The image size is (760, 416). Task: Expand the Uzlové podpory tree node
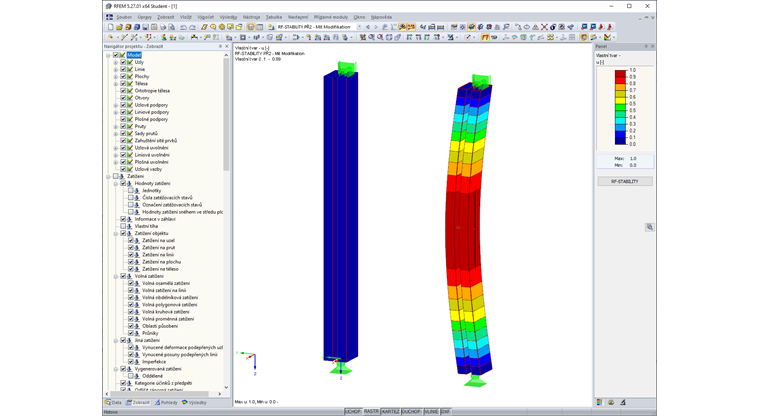[x=116, y=105]
